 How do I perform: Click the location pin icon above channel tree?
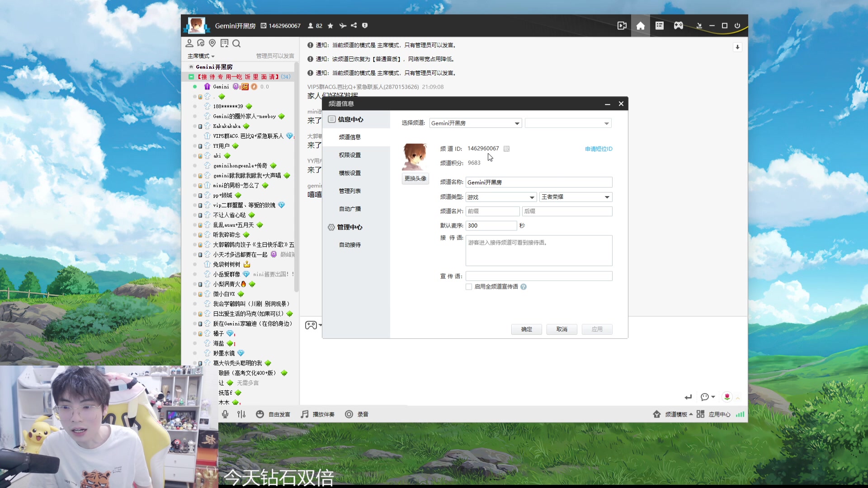click(212, 43)
